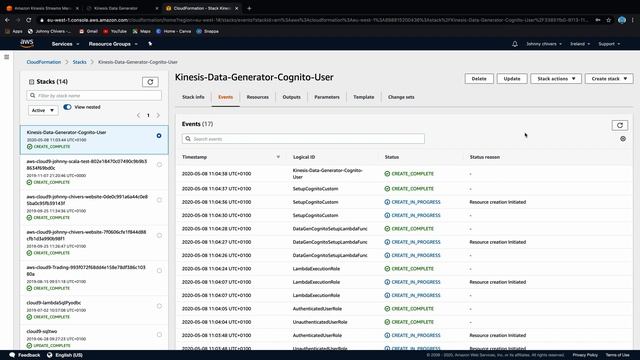Click the browser address bar
This screenshot has width=640, height=360.
pos(316,20)
